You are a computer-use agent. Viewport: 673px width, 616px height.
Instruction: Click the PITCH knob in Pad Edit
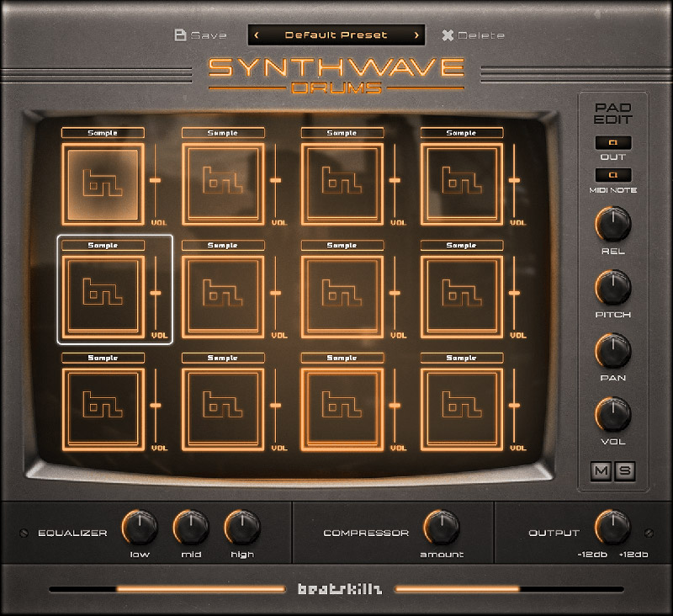613,287
